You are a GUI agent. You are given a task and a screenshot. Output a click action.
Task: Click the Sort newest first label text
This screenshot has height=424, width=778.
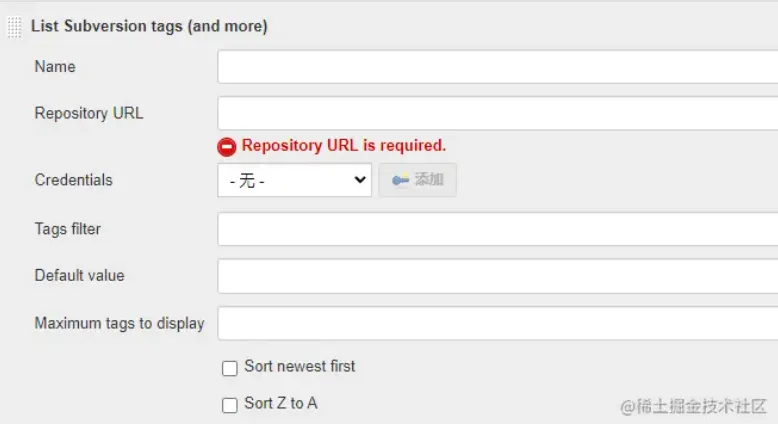click(x=300, y=367)
